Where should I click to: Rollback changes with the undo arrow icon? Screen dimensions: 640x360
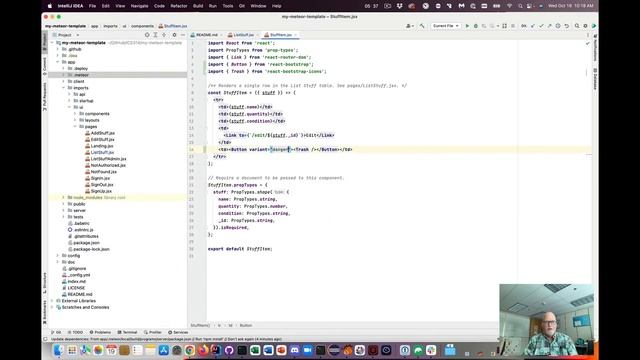click(567, 26)
